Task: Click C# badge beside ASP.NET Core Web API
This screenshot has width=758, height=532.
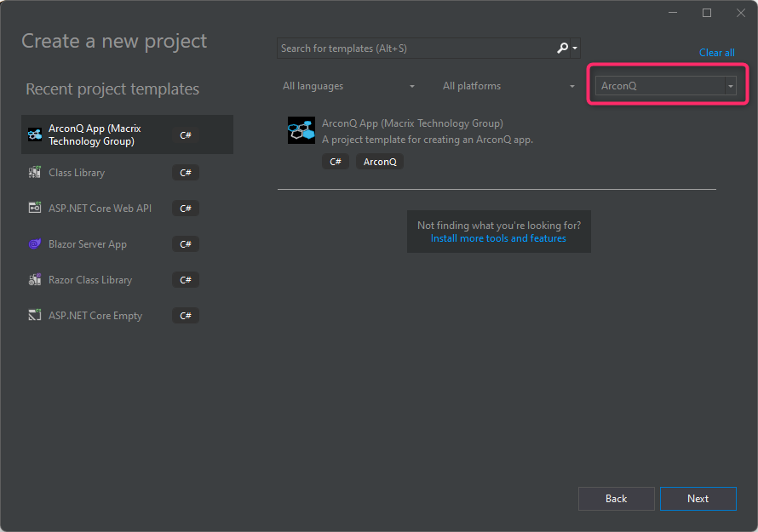Action: pos(186,209)
